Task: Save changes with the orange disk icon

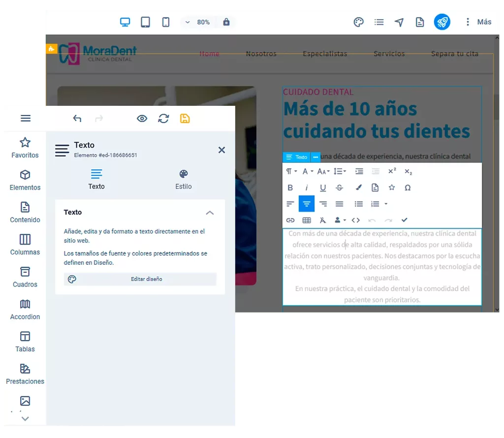Action: [x=185, y=119]
